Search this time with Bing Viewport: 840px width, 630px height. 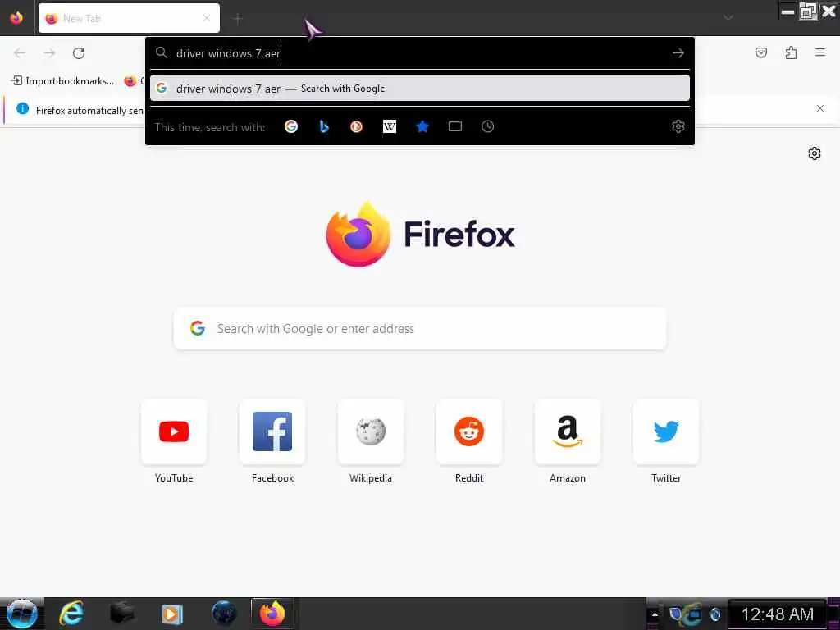[323, 126]
